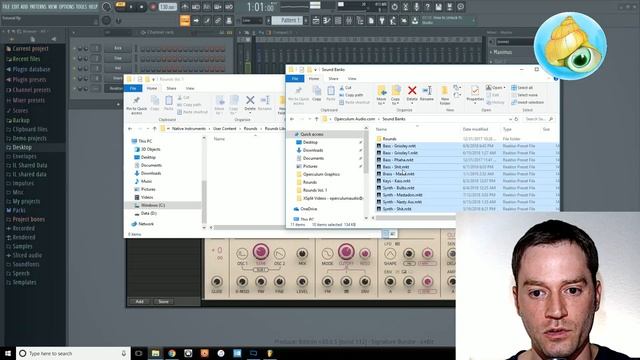This screenshot has width=640, height=360.
Task: Click the question mark help icon in FL Studio toolbar
Action: 427,7
